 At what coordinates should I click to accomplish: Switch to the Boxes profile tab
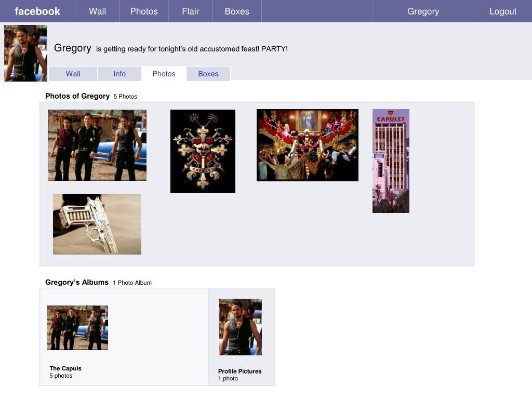(208, 74)
